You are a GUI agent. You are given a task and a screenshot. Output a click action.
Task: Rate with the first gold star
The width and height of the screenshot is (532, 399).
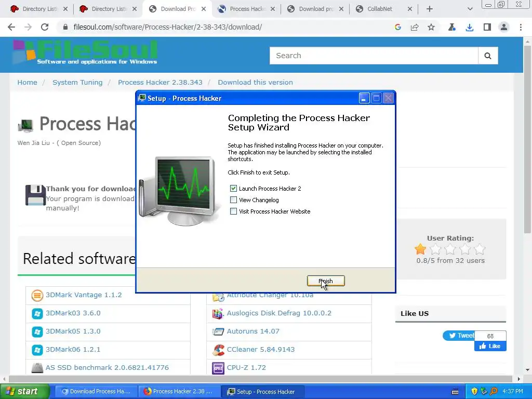tap(420, 249)
